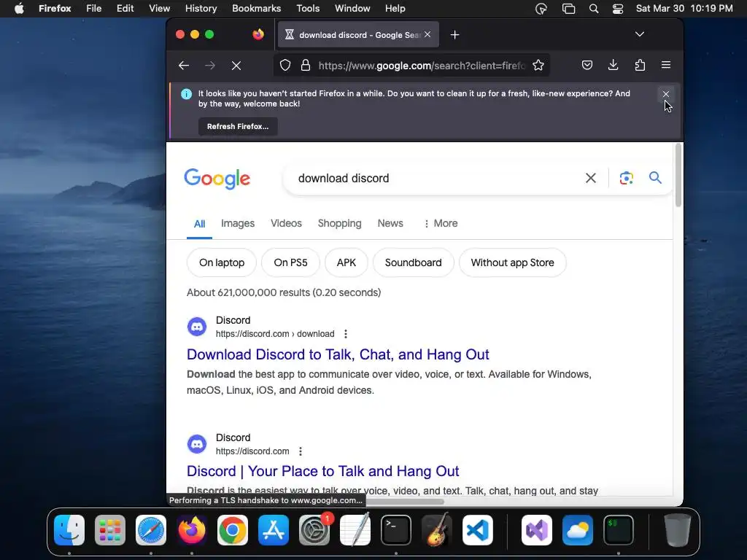Viewport: 747px width, 560px height.
Task: Open Trash from the dock
Action: pyautogui.click(x=678, y=530)
